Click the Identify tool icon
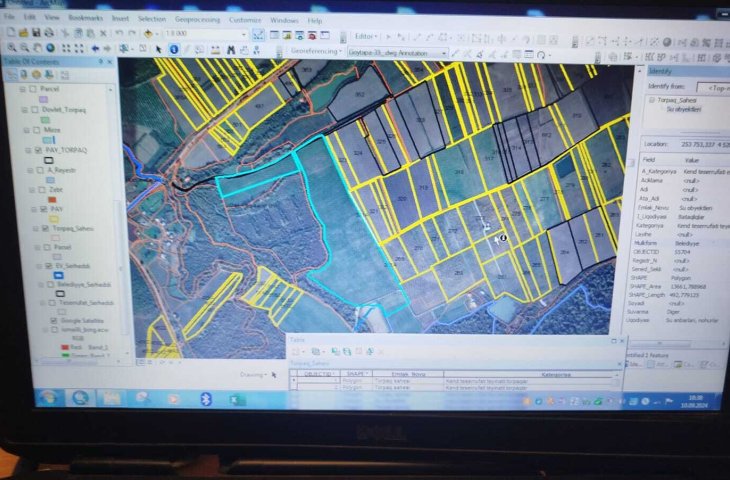This screenshot has height=480, width=730. [x=174, y=48]
